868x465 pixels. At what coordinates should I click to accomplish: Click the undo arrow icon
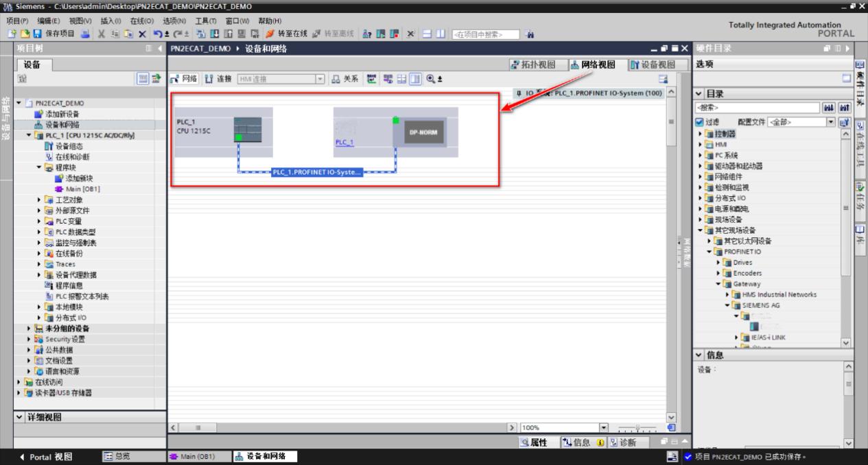[158, 34]
